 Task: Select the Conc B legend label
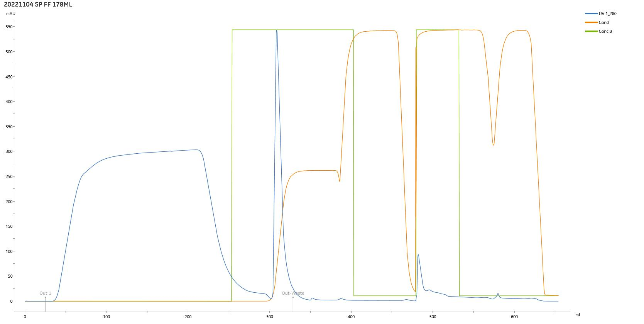click(605, 31)
